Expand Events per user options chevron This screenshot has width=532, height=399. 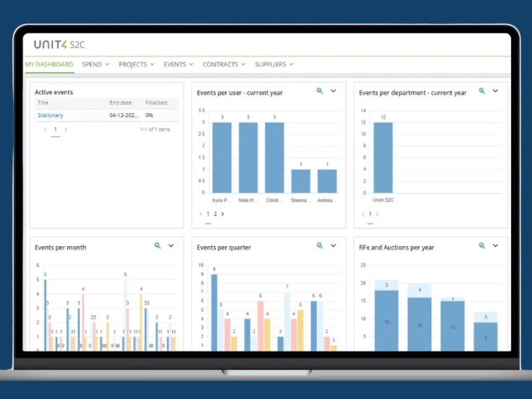pos(333,91)
